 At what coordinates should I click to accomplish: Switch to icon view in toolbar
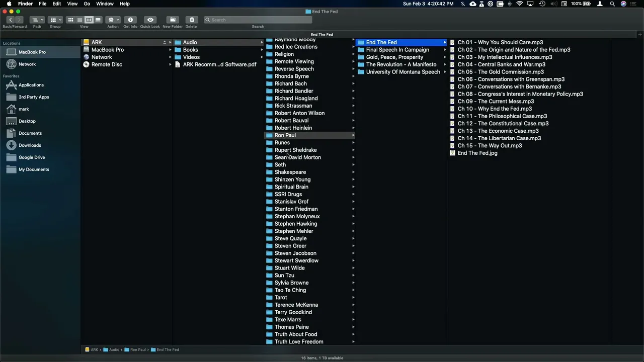point(70,20)
